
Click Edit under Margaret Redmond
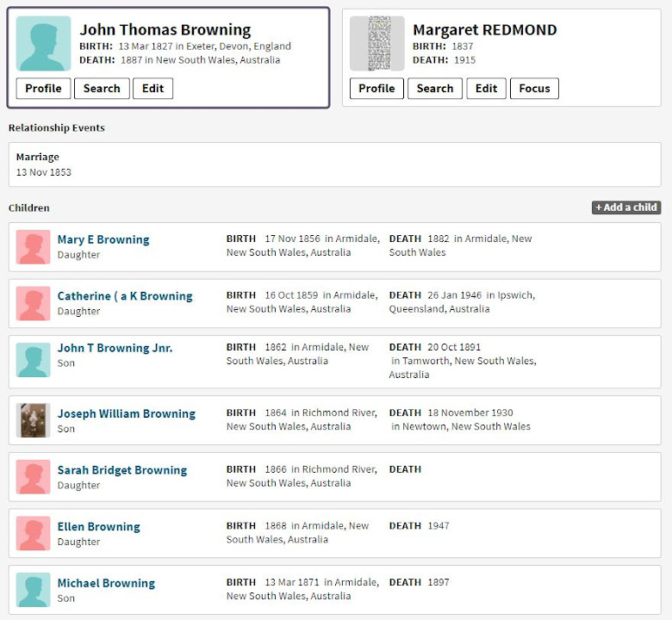click(487, 89)
